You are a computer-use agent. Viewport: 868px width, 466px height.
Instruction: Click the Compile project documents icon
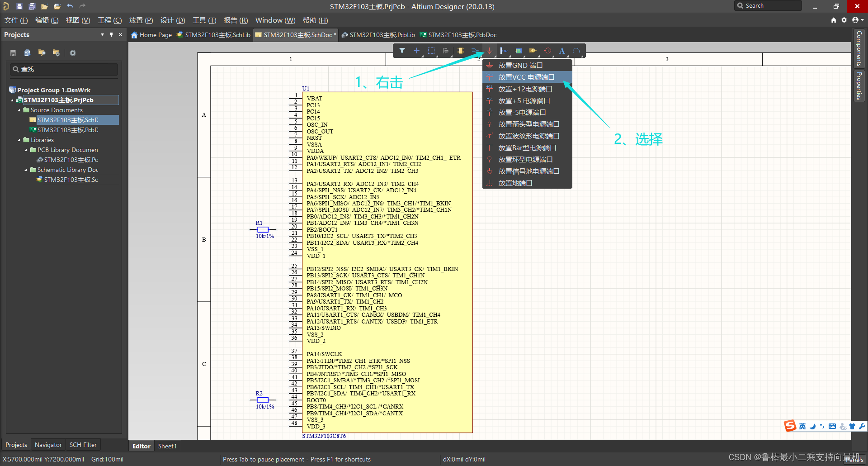(27, 53)
